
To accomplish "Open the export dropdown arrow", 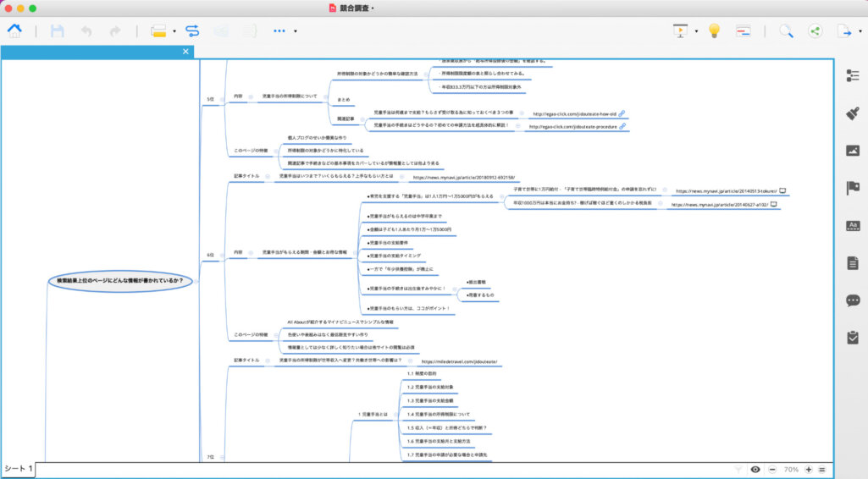I will pos(860,32).
